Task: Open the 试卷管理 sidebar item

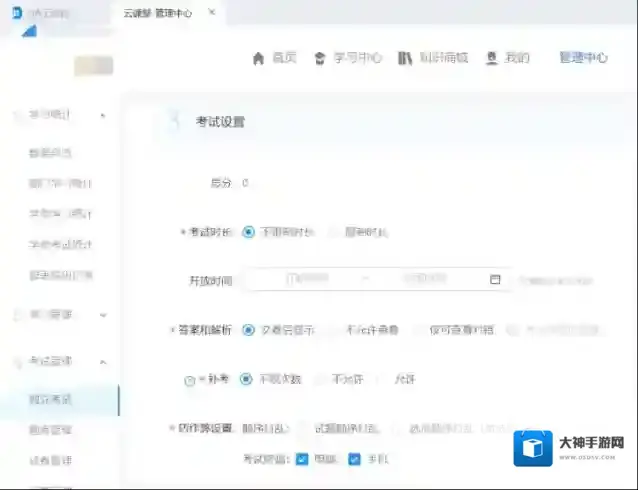Action: (x=50, y=460)
